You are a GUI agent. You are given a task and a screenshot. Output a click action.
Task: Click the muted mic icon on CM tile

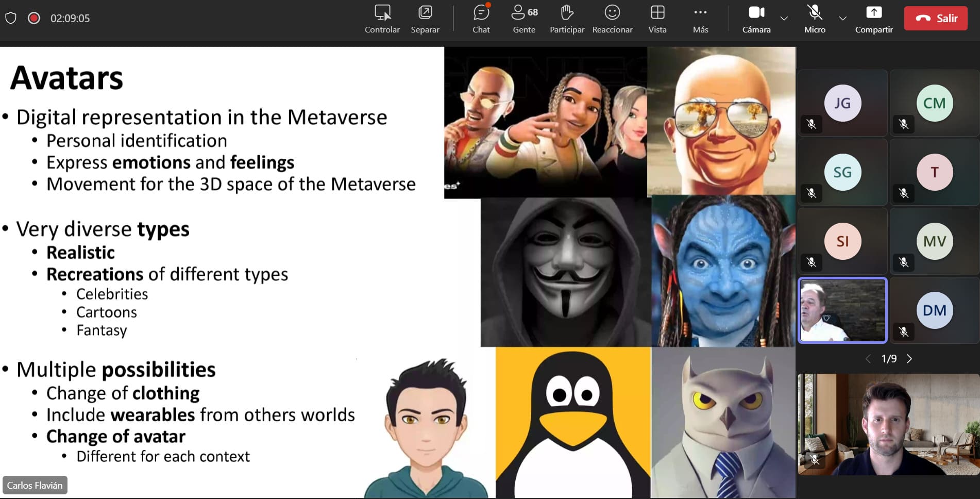click(x=903, y=124)
